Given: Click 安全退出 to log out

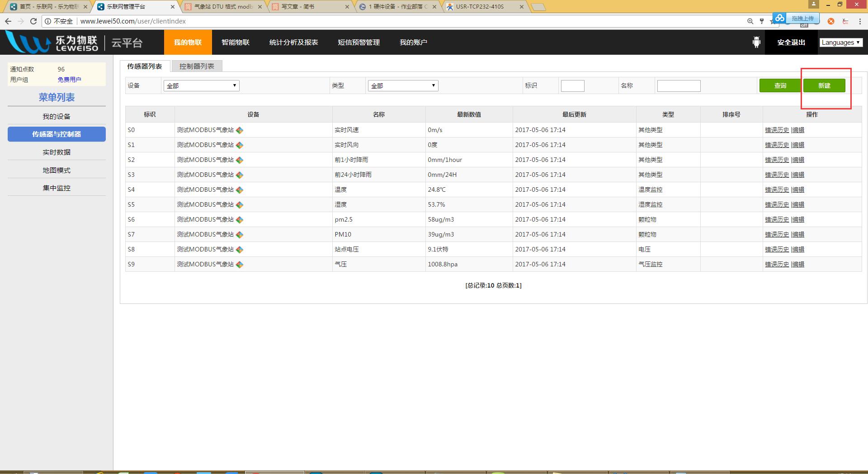Looking at the screenshot, I should click(x=791, y=43).
